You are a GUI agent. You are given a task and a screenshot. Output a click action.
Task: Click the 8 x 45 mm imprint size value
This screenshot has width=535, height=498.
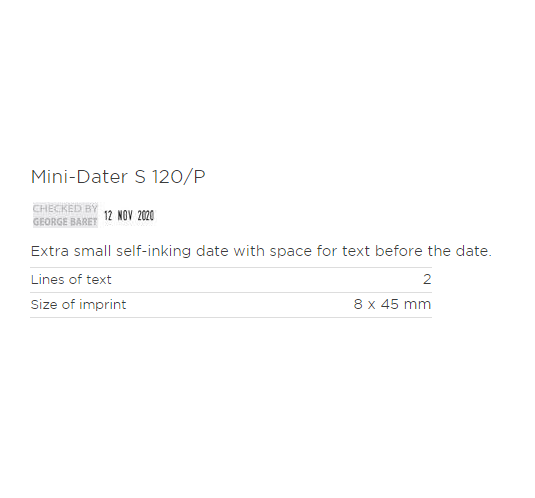click(392, 304)
